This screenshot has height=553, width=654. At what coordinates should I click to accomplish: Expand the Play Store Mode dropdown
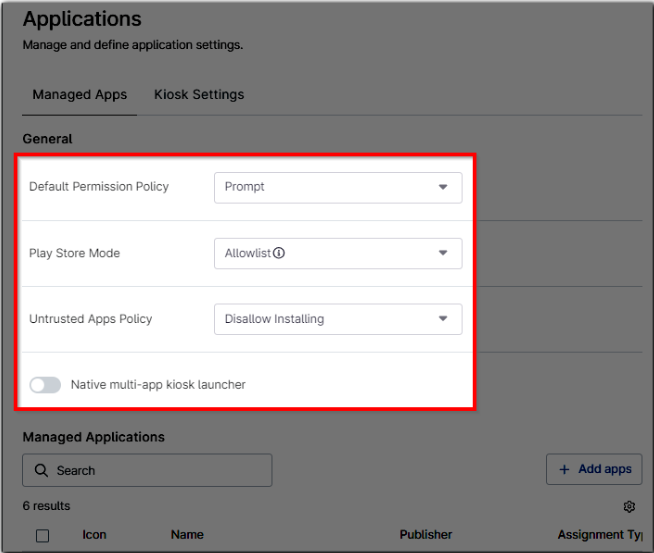(x=337, y=253)
